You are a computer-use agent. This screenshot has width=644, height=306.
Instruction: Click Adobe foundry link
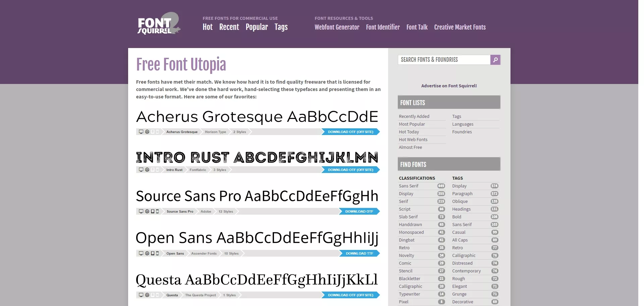point(206,211)
